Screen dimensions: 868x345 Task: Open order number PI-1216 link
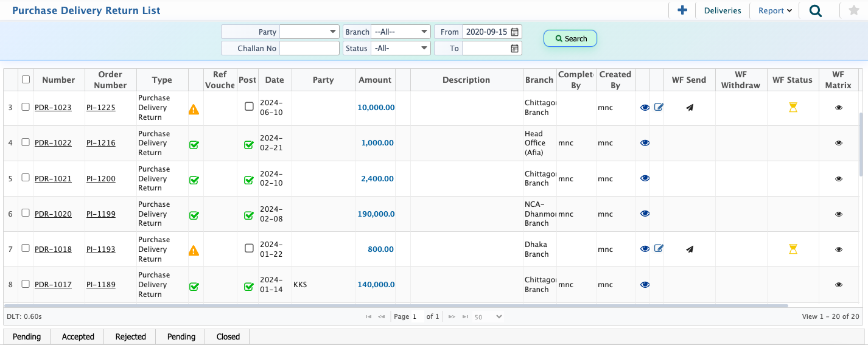coord(101,143)
